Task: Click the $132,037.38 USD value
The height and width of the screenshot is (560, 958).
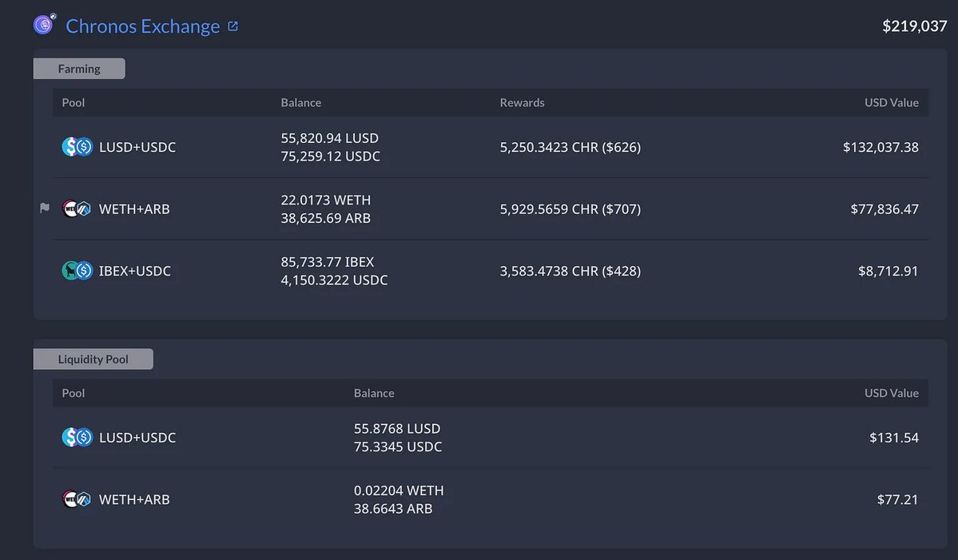Action: pyautogui.click(x=881, y=147)
